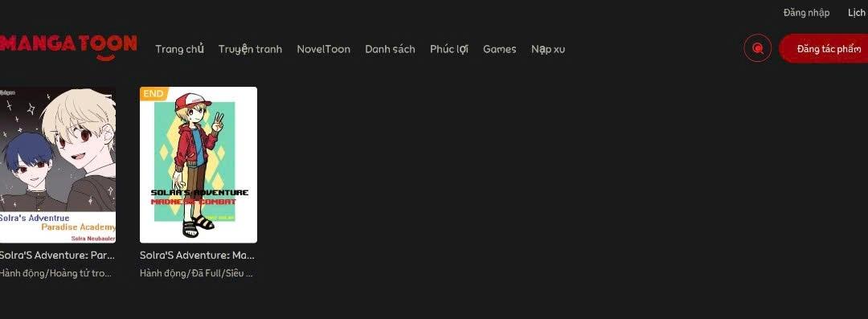This screenshot has width=868, height=319.
Task: Click title Solra'S Adventure: Par...
Action: (57, 256)
